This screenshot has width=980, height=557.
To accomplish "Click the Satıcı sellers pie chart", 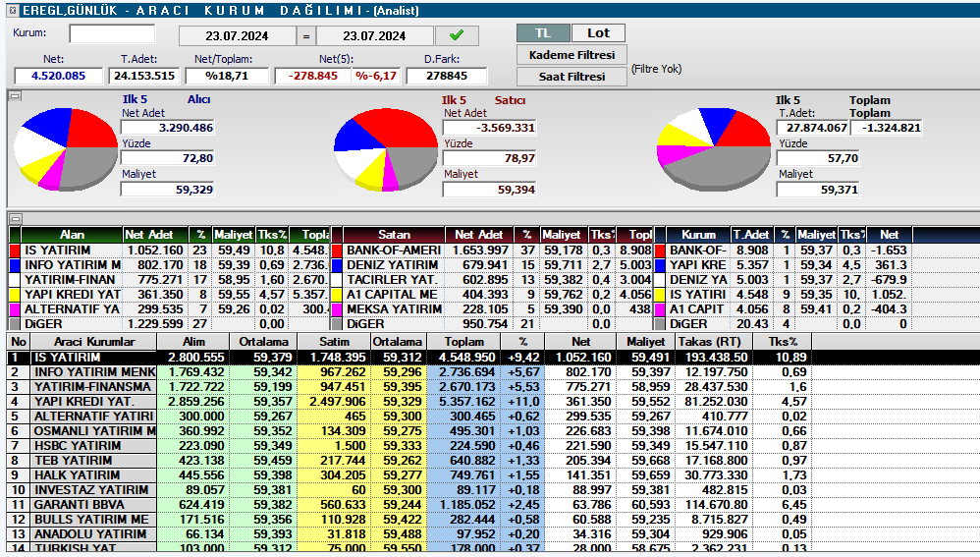I will point(385,148).
